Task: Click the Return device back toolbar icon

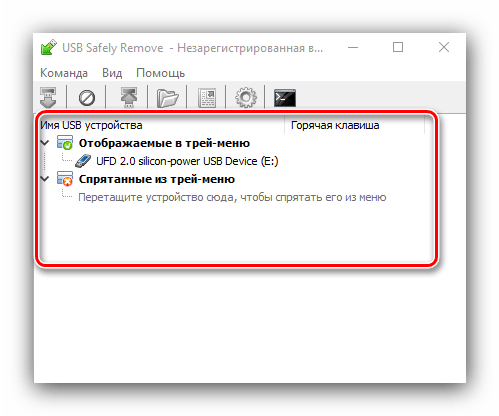Action: click(129, 97)
